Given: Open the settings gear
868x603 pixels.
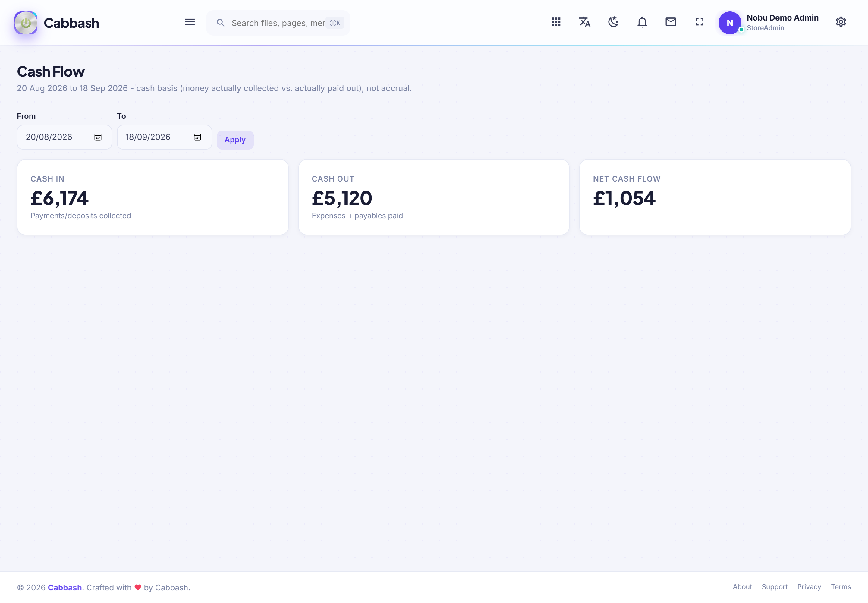Looking at the screenshot, I should (x=841, y=22).
